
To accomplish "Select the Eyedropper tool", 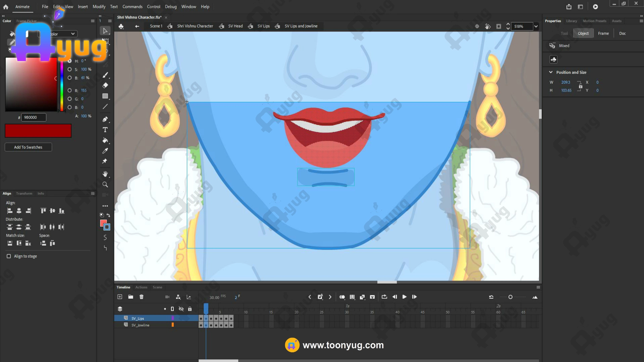I will pyautogui.click(x=105, y=151).
